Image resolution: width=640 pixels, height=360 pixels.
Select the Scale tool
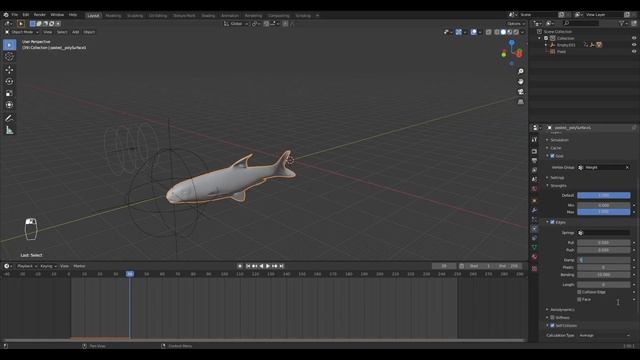(9, 93)
